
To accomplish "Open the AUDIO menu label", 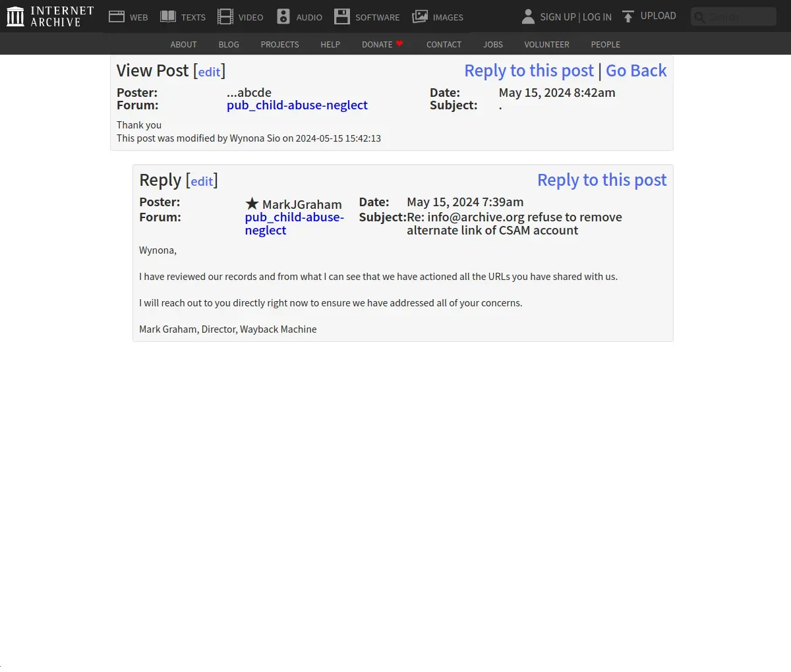I will tap(309, 18).
